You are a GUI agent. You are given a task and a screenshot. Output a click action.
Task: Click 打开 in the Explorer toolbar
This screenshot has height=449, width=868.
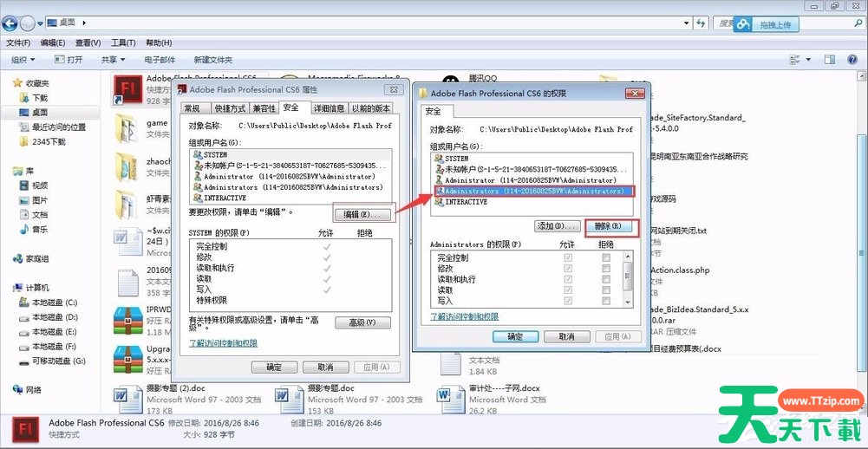tap(69, 59)
